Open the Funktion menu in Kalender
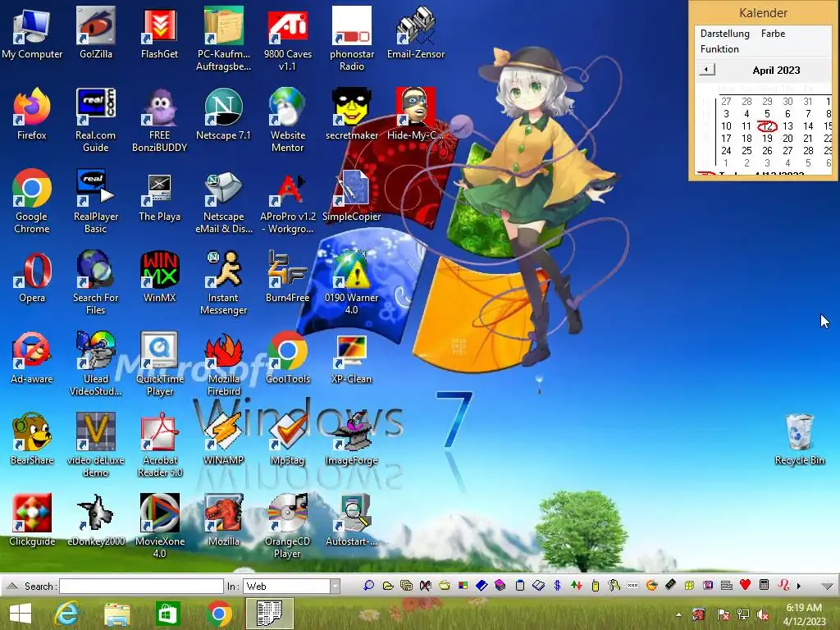Image resolution: width=840 pixels, height=630 pixels. tap(719, 48)
